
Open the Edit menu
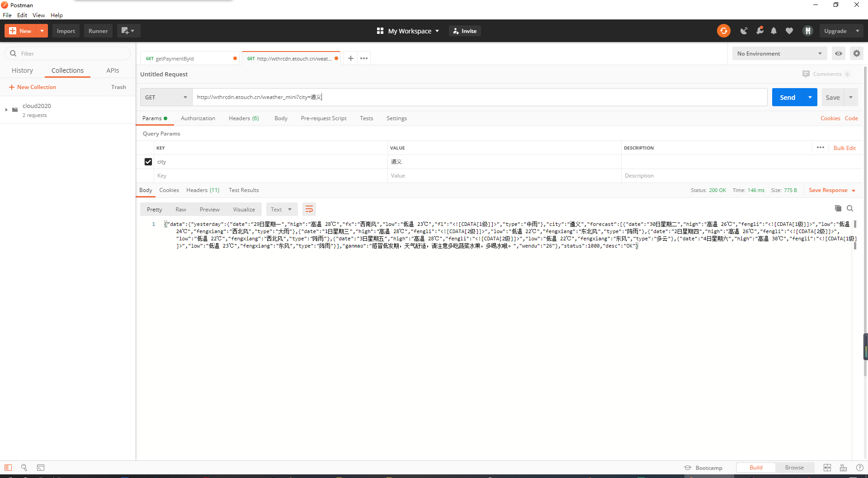click(x=22, y=15)
